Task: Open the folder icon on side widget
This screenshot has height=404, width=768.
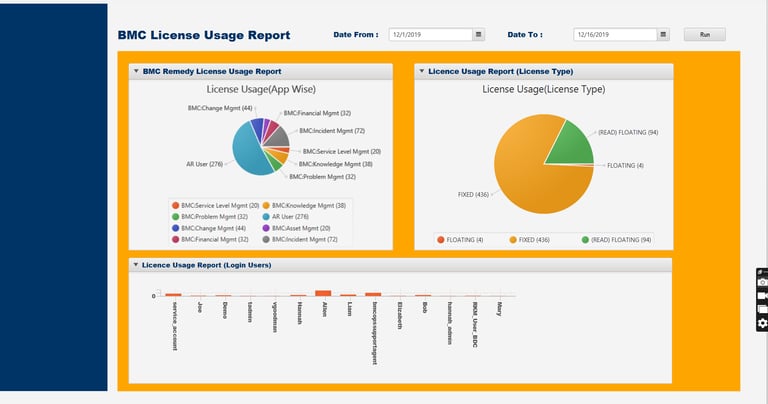Action: tap(762, 309)
